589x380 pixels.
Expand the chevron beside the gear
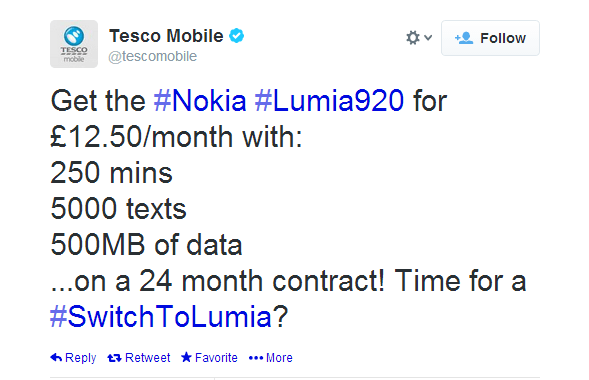pos(428,38)
